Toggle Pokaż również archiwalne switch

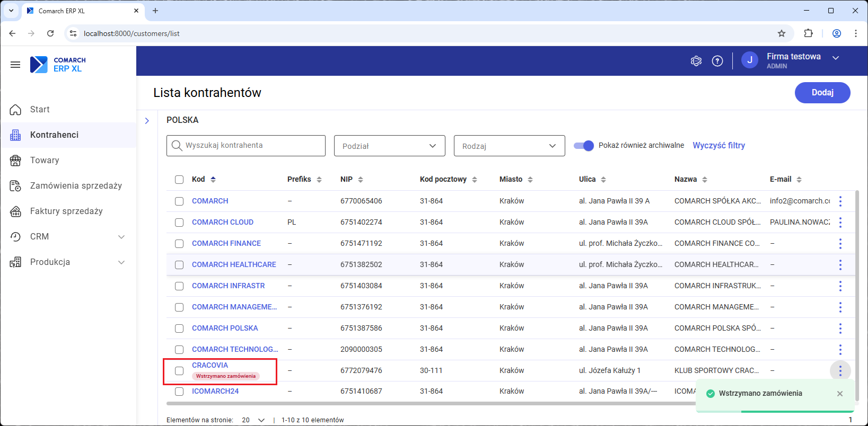click(x=584, y=146)
